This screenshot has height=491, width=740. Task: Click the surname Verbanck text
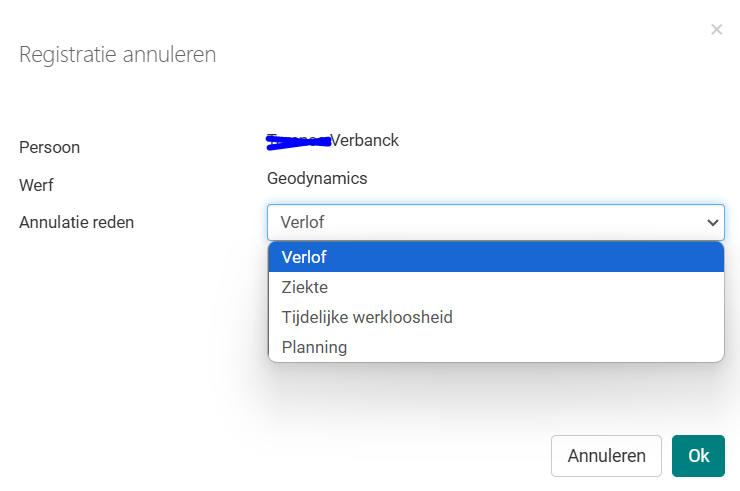pos(364,140)
